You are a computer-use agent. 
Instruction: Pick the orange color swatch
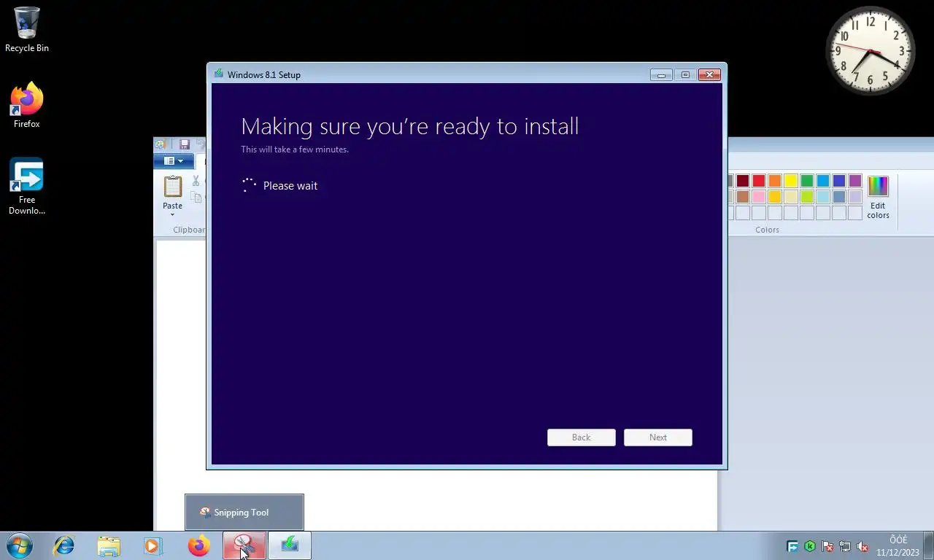(775, 181)
